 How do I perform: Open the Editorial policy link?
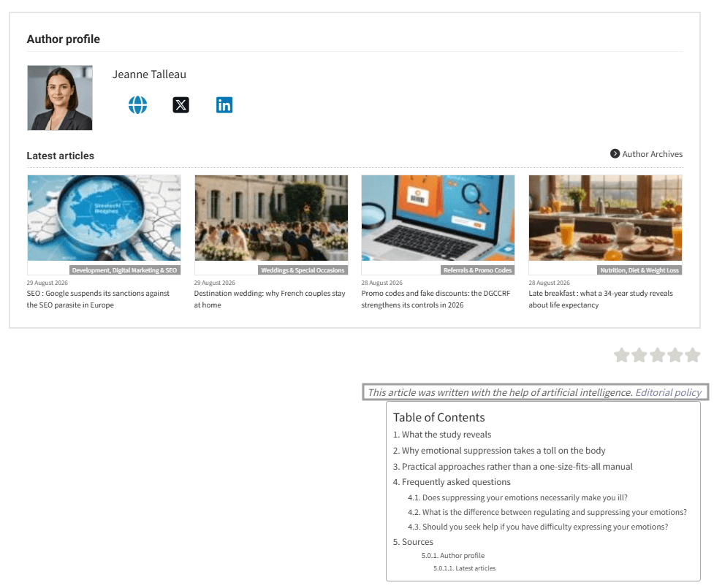pos(668,392)
